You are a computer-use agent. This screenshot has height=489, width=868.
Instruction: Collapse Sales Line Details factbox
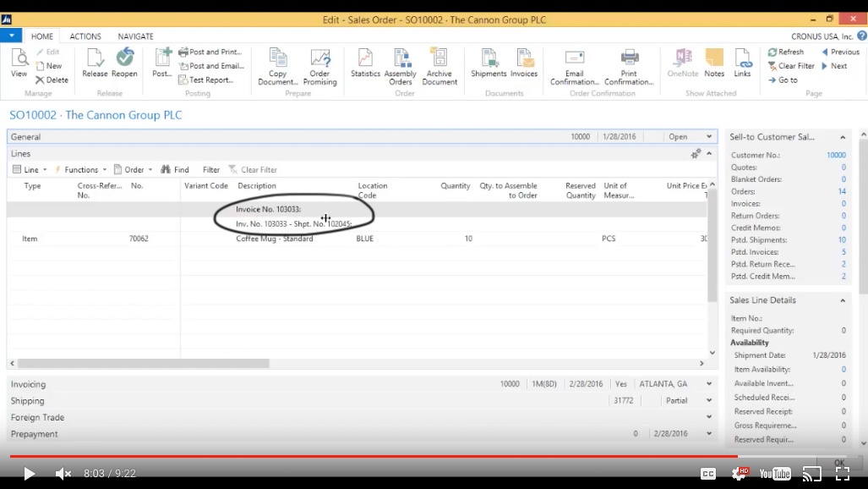[843, 300]
